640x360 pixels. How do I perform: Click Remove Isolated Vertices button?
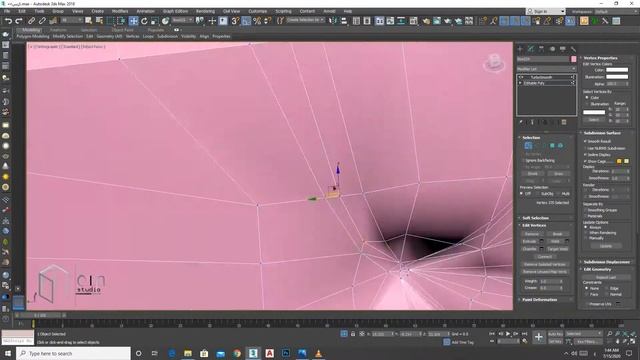click(x=544, y=264)
